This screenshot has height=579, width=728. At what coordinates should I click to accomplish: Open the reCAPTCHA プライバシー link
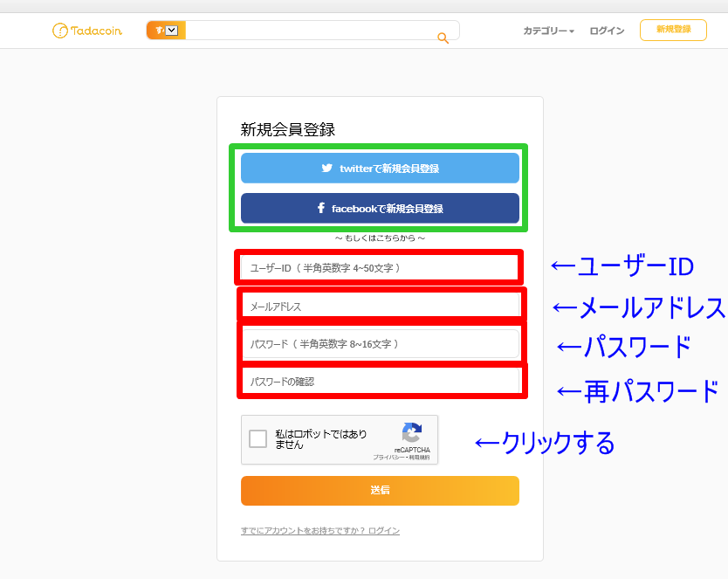click(x=386, y=458)
